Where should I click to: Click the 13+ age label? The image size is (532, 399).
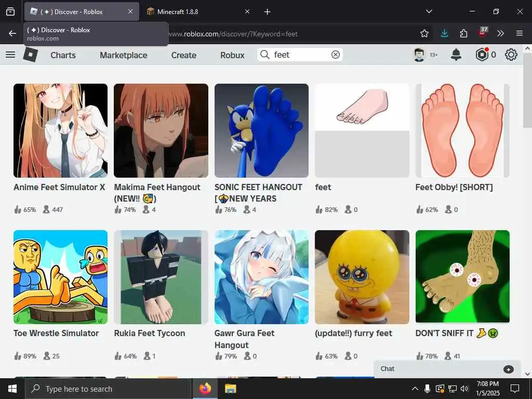click(x=434, y=55)
